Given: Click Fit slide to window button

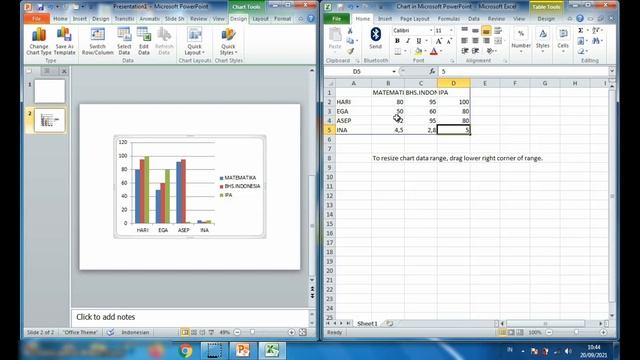Looking at the screenshot, I should click(x=302, y=333).
